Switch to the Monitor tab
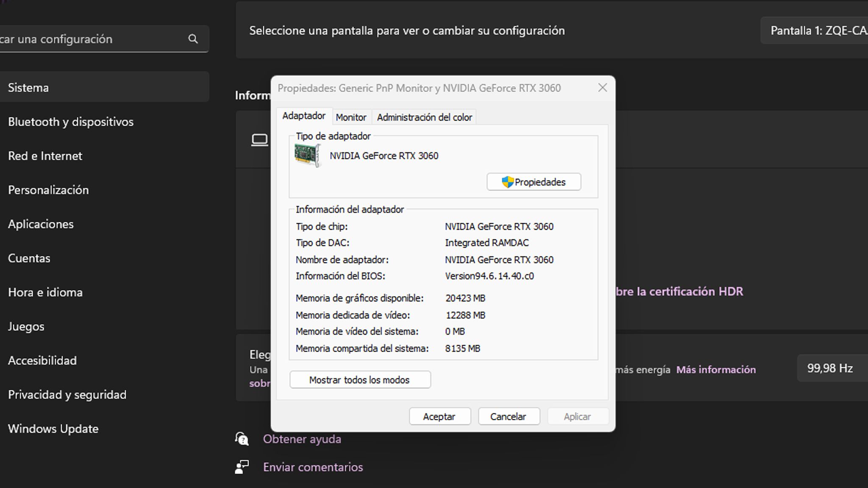Viewport: 868px width, 488px height. pyautogui.click(x=351, y=117)
